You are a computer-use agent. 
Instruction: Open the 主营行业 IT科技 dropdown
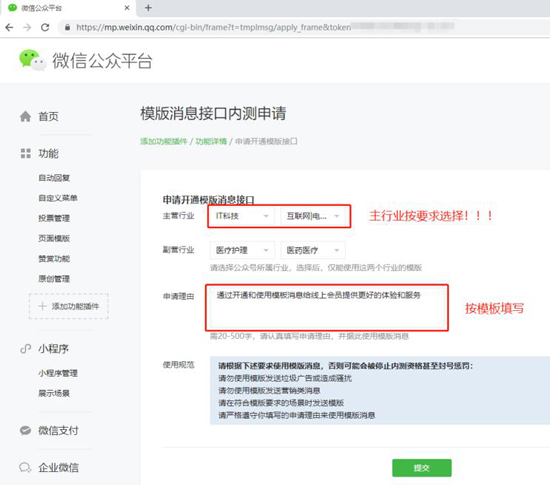242,216
